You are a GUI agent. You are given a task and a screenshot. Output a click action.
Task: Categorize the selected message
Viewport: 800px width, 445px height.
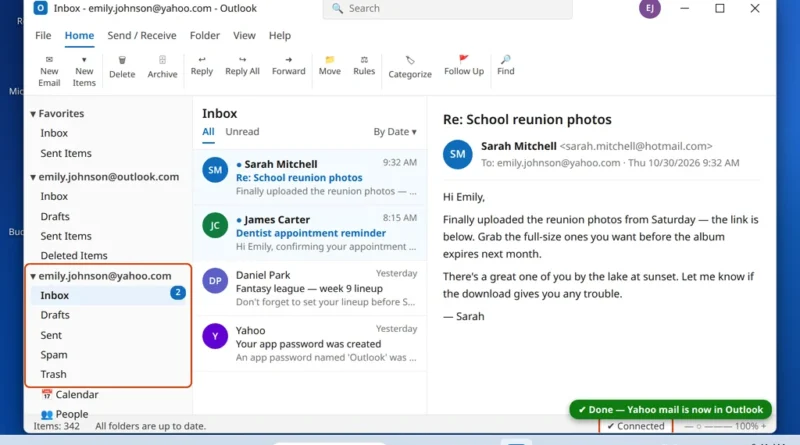pos(410,68)
